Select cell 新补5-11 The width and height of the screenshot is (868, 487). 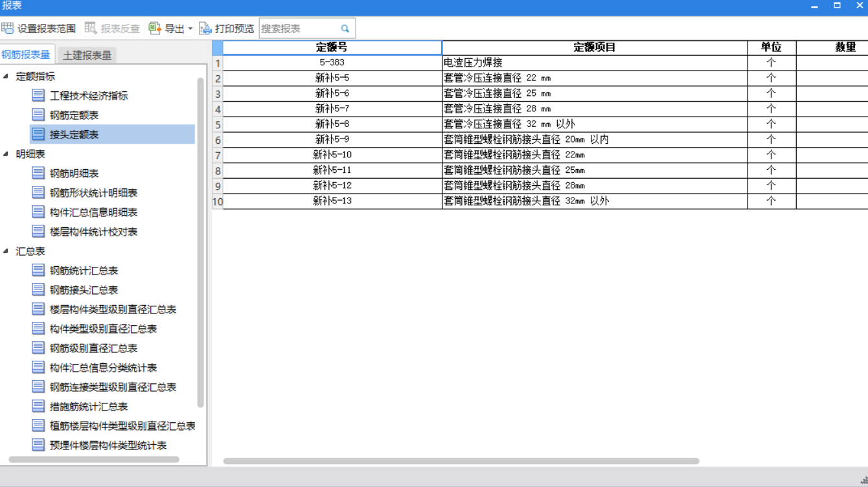click(332, 170)
